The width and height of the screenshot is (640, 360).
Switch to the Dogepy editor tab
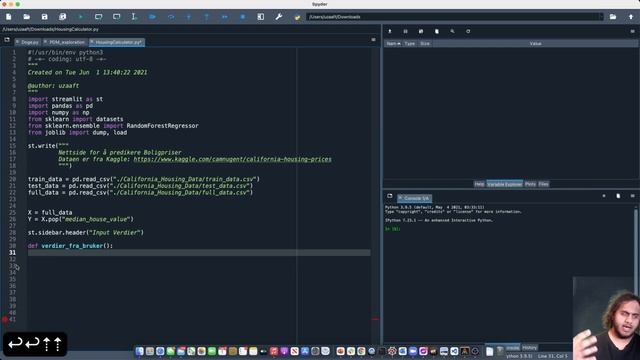pyautogui.click(x=27, y=42)
